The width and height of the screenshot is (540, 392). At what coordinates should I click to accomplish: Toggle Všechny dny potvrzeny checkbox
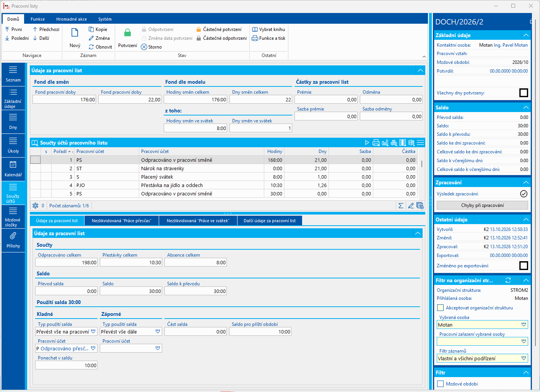524,93
